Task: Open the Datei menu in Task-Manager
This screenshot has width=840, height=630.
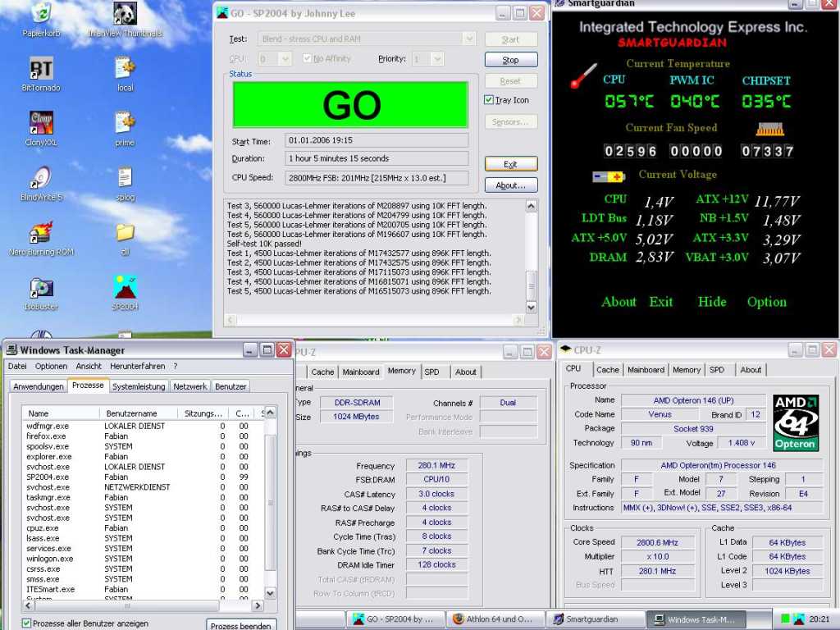Action: click(x=17, y=366)
